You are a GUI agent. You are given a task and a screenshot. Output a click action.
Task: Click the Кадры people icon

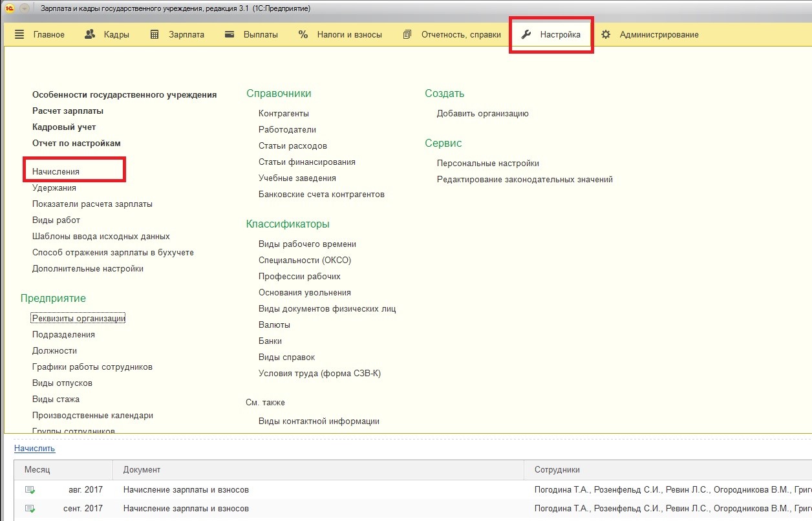click(90, 34)
